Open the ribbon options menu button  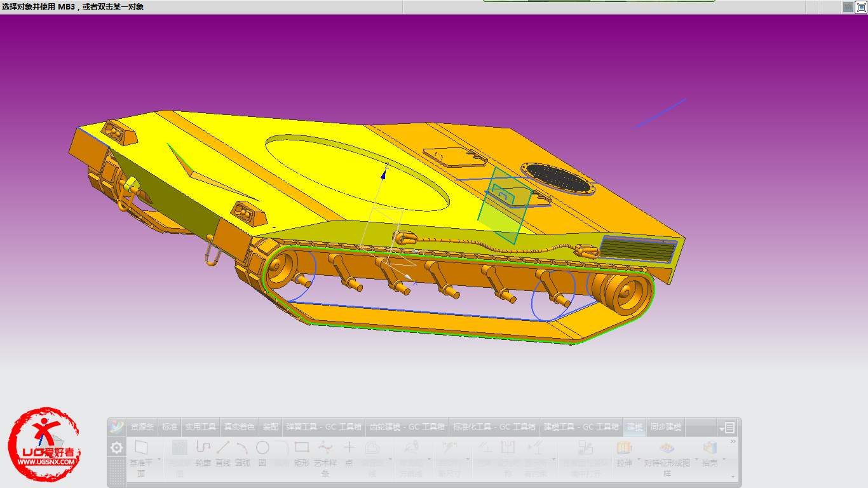pos(728,427)
